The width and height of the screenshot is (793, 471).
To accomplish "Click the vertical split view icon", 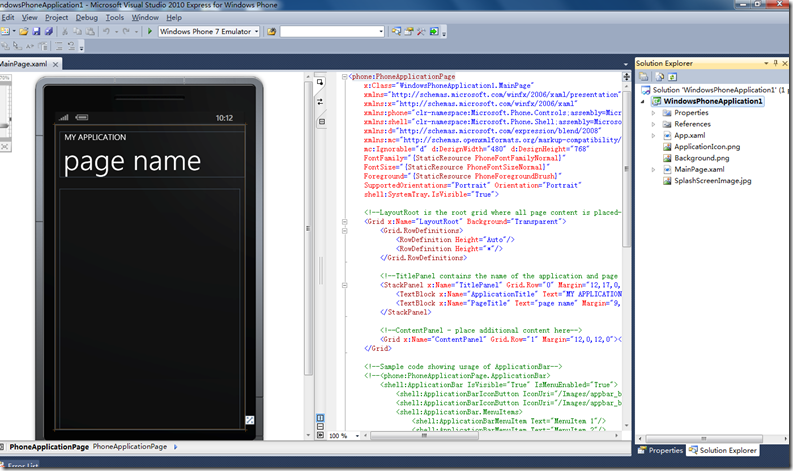I will pos(320,418).
